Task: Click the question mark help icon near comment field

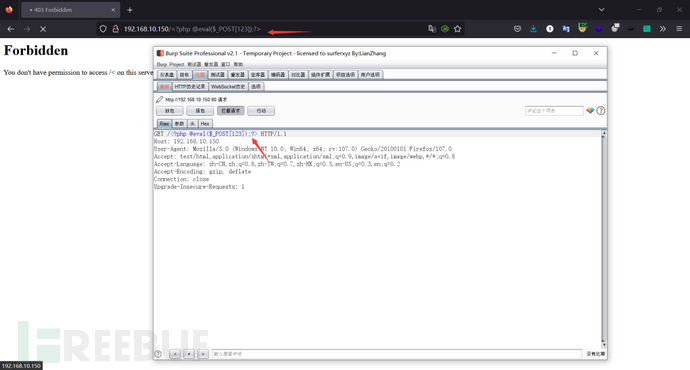Action: click(x=601, y=111)
